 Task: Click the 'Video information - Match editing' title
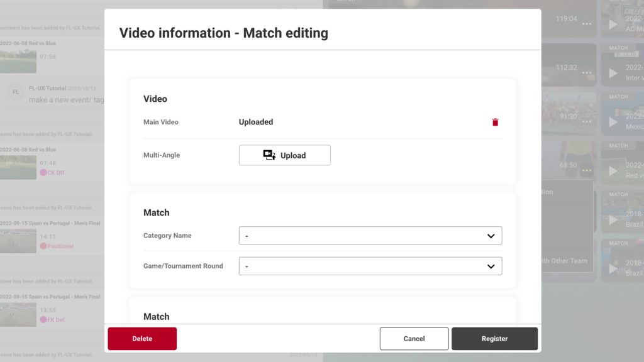point(224,33)
